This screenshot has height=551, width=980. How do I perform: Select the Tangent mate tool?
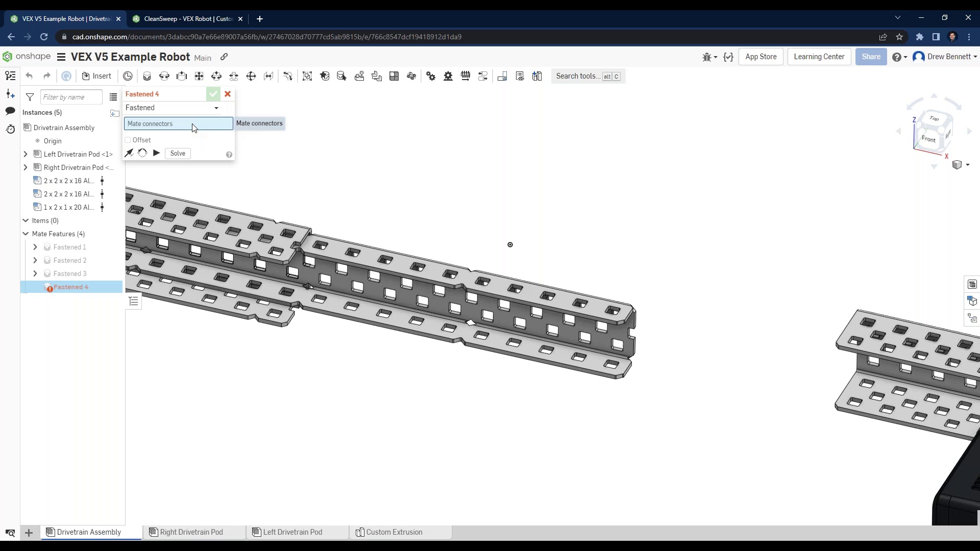tap(288, 76)
